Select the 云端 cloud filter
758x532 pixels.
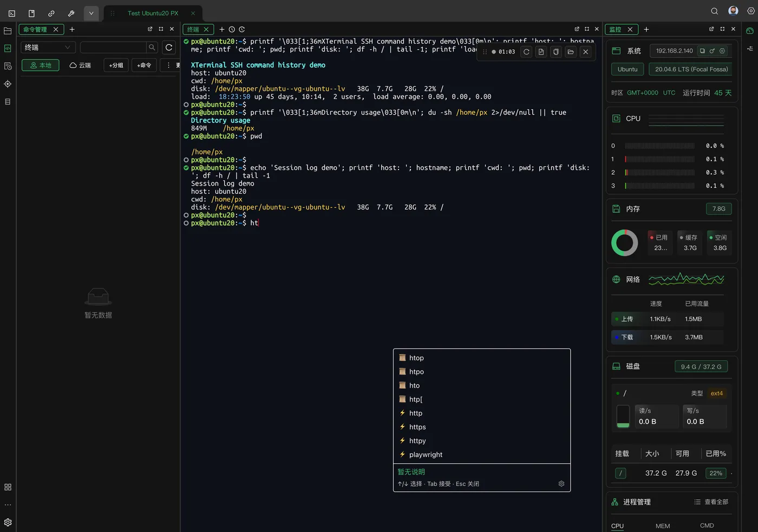[x=80, y=65]
